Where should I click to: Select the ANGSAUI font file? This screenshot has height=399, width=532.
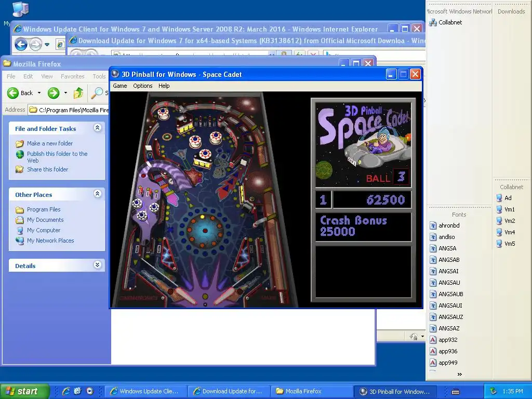point(445,305)
